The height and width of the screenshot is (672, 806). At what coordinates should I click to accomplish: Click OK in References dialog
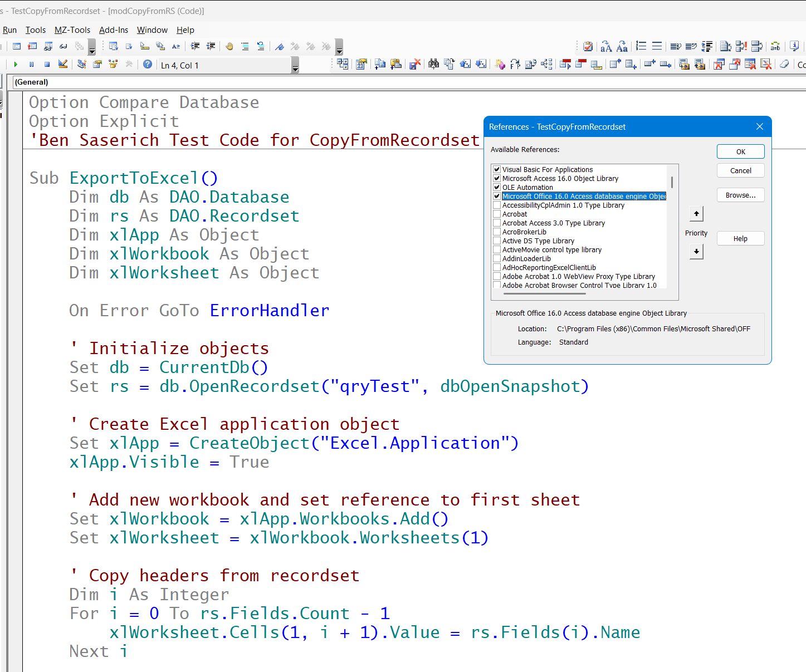click(741, 151)
